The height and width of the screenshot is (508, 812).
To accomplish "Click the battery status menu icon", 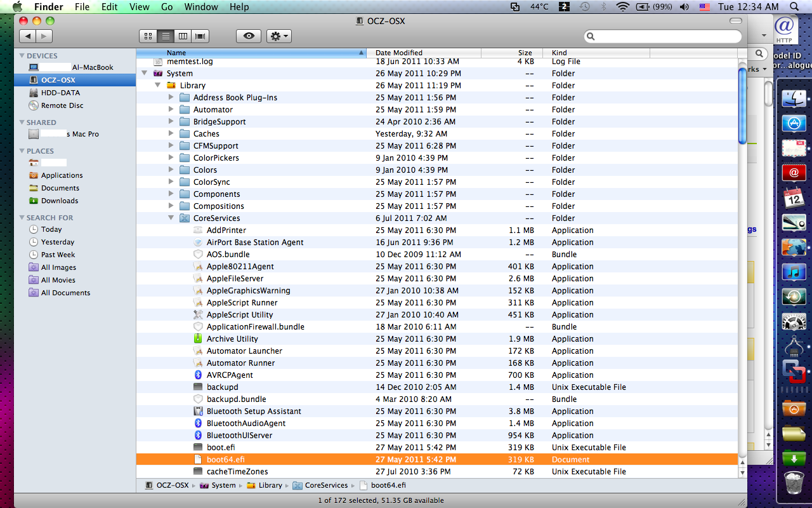I will [653, 7].
